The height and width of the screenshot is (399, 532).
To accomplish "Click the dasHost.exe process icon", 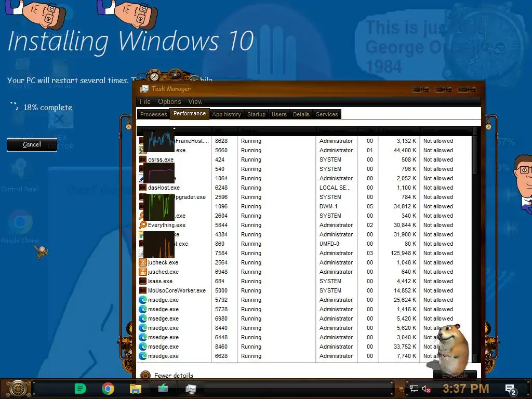I will (143, 188).
